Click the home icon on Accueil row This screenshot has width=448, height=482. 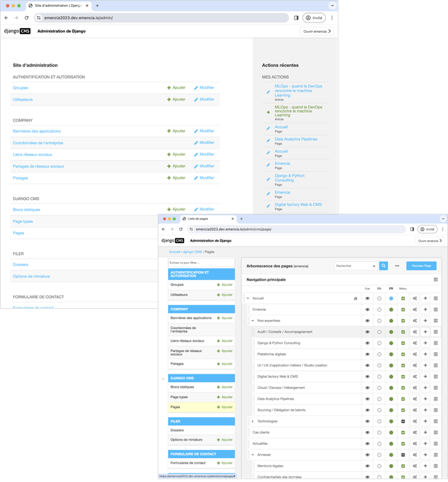click(355, 298)
